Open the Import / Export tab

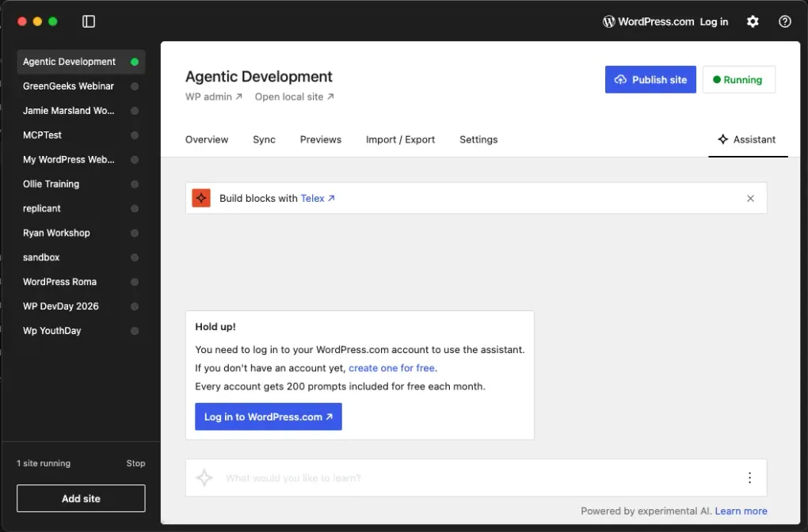[x=400, y=139]
